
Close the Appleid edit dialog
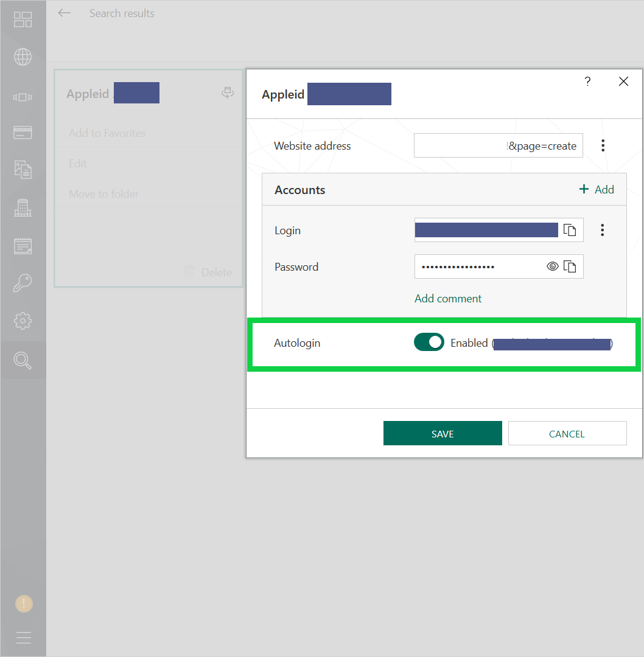pos(623,82)
